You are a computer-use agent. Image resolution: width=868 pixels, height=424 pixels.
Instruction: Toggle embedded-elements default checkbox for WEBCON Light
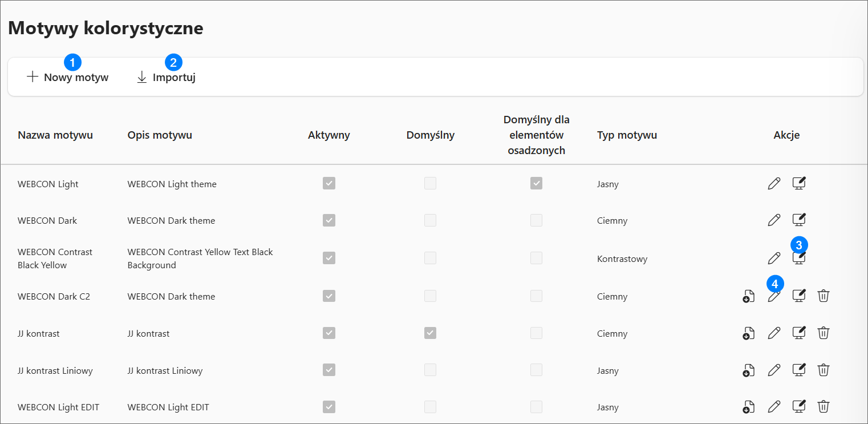click(x=536, y=183)
